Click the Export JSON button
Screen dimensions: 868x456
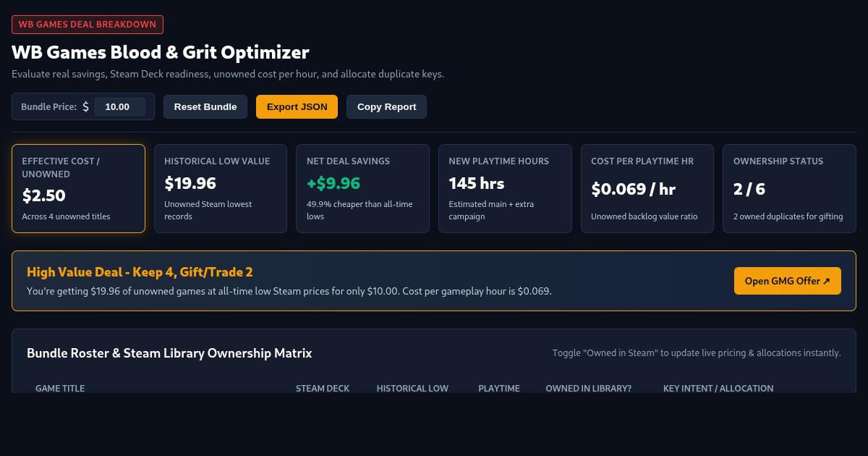point(297,106)
